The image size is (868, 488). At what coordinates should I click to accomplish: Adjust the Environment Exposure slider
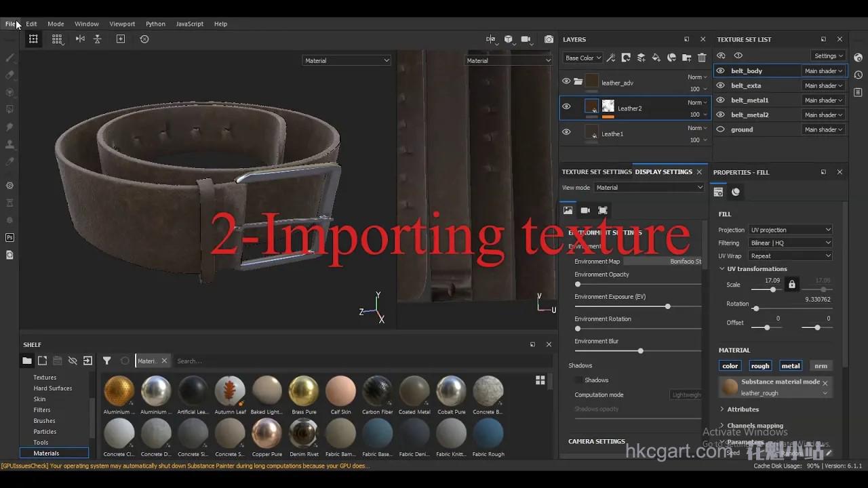[x=637, y=306]
